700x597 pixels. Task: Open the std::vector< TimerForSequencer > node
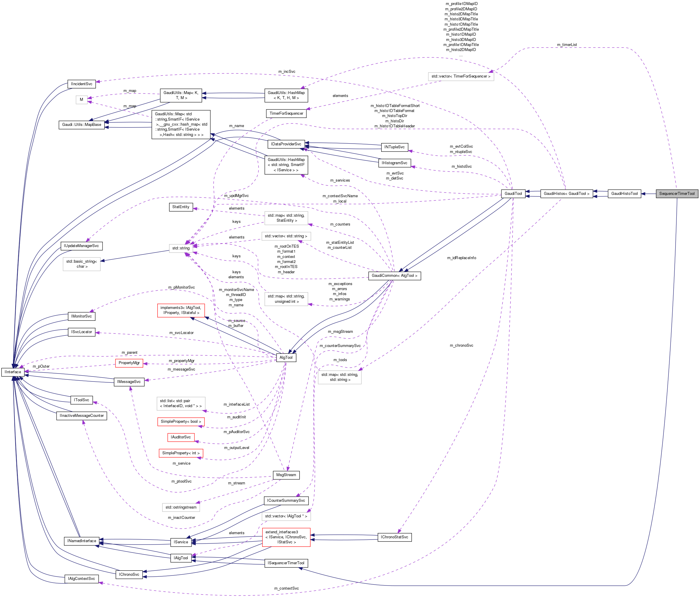pyautogui.click(x=460, y=76)
